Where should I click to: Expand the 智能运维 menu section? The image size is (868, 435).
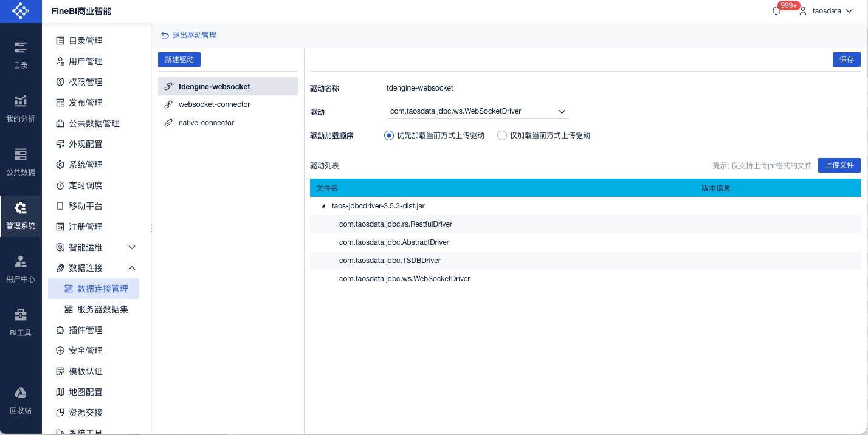pos(132,247)
